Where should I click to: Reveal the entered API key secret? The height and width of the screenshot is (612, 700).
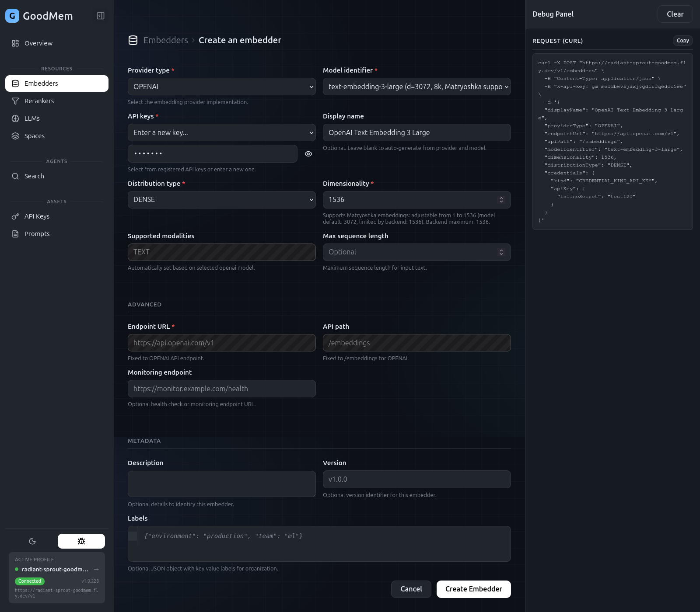pyautogui.click(x=308, y=153)
